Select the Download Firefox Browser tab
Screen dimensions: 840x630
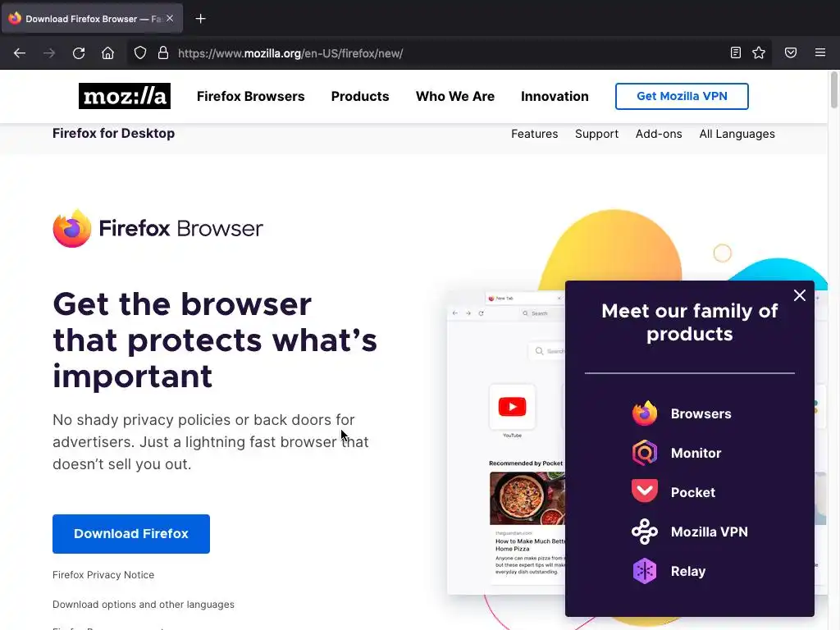pos(92,19)
